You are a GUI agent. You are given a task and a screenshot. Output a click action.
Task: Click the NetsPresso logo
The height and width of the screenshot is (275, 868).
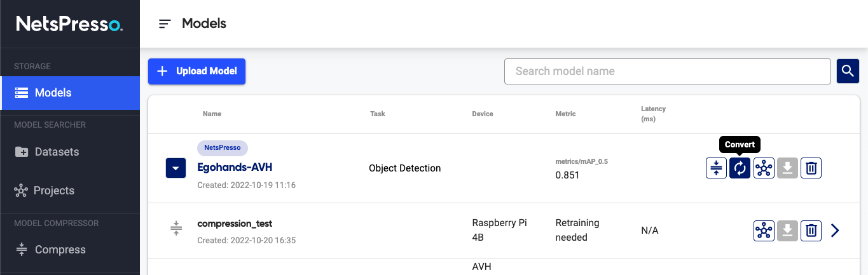(x=69, y=24)
